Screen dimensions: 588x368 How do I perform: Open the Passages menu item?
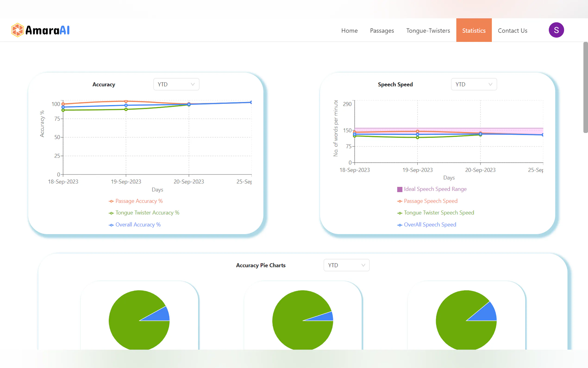pos(382,31)
